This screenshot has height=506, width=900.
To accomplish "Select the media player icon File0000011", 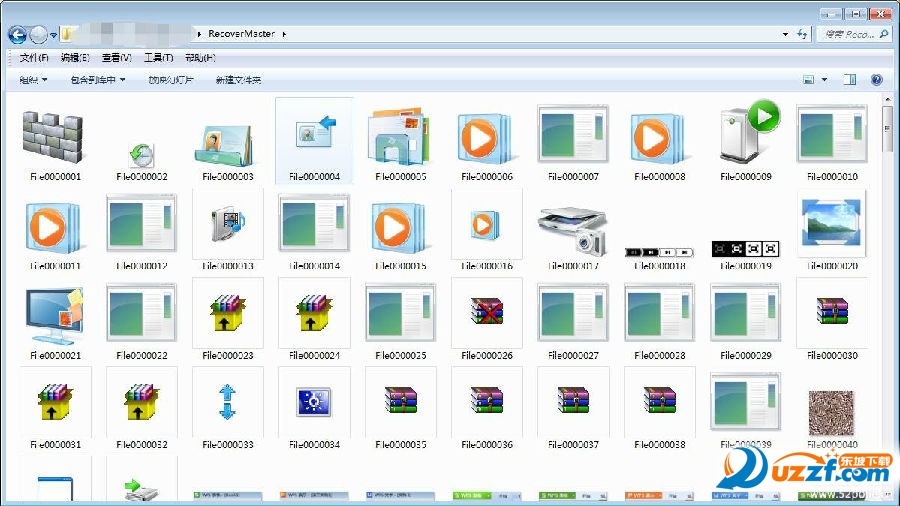I will [x=53, y=228].
